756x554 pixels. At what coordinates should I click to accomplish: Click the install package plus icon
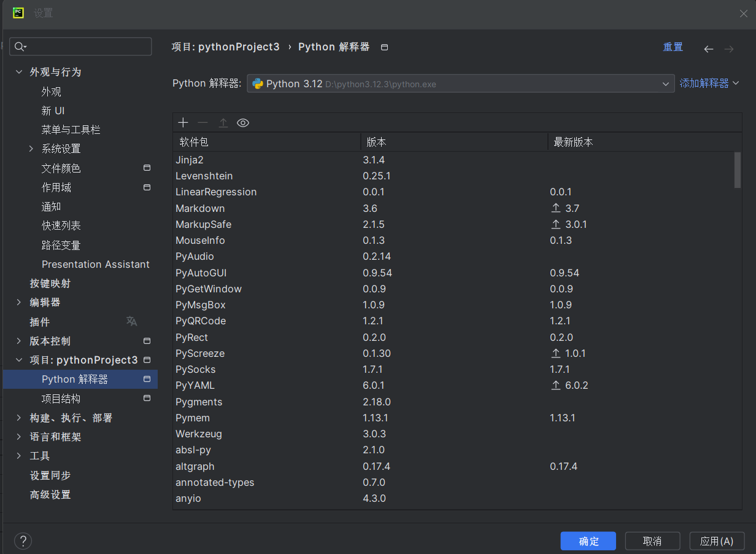click(x=183, y=123)
